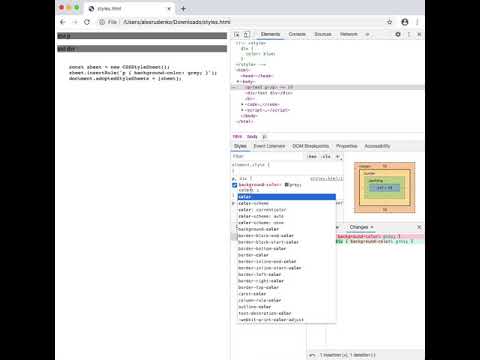Choose 'border-inline-end-color' suggestion
Screen dimensions: 480x360
point(286,262)
